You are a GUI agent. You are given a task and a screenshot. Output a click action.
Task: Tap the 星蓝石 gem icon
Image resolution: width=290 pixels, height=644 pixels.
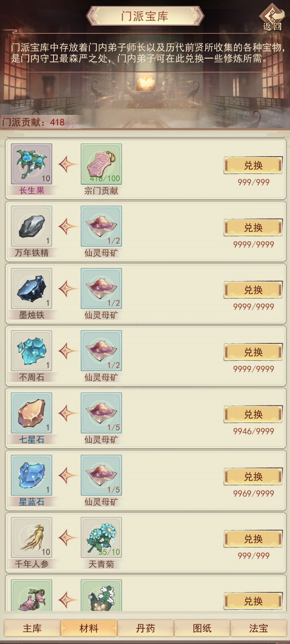[31, 475]
